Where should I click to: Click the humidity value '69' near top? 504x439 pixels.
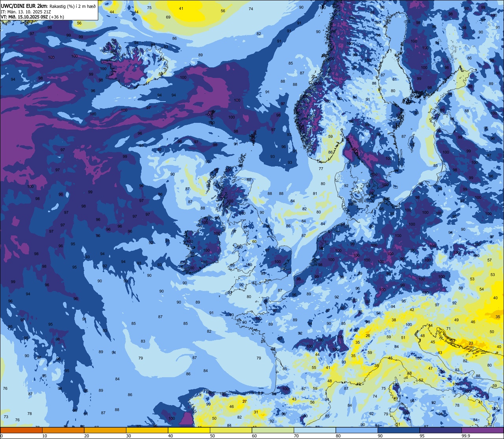(x=168, y=17)
